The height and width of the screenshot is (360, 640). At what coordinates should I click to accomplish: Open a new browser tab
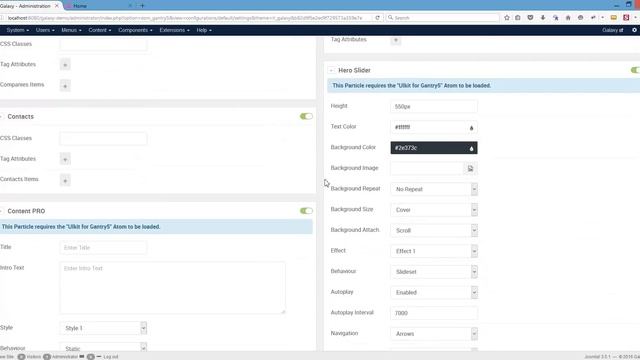[x=142, y=6]
